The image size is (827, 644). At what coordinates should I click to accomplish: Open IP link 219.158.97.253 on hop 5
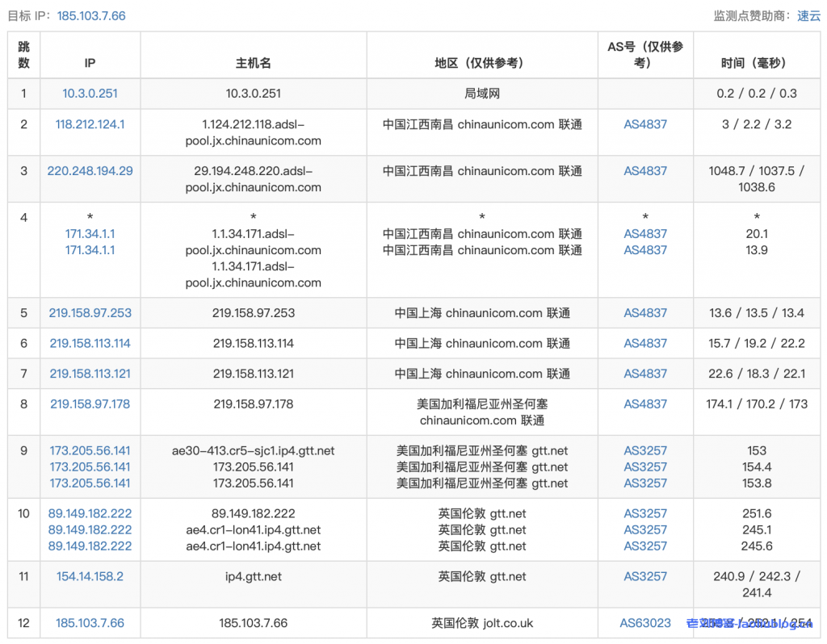coord(89,313)
